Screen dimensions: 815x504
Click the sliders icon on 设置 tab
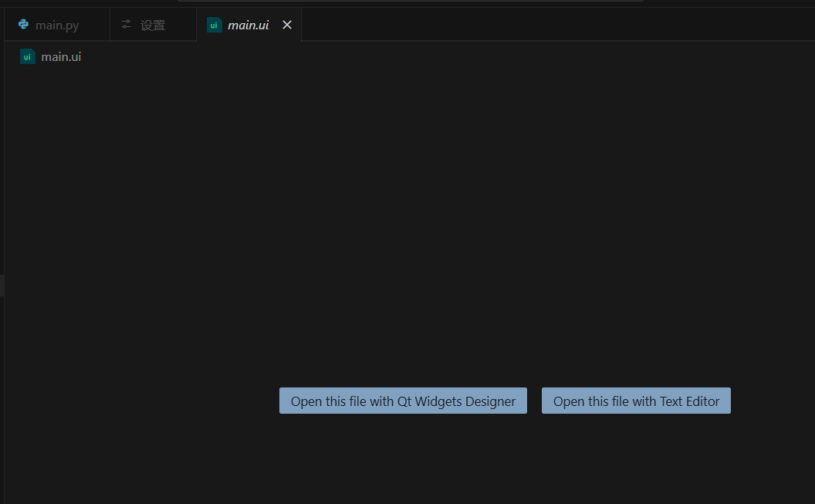point(127,25)
